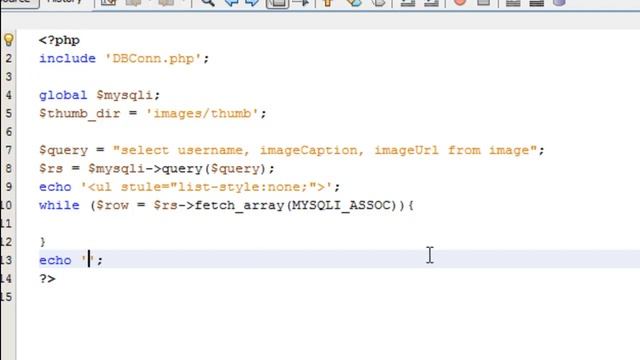Click 'username,' inside the SQL string
Screen dimensions: 640x360
(213, 150)
